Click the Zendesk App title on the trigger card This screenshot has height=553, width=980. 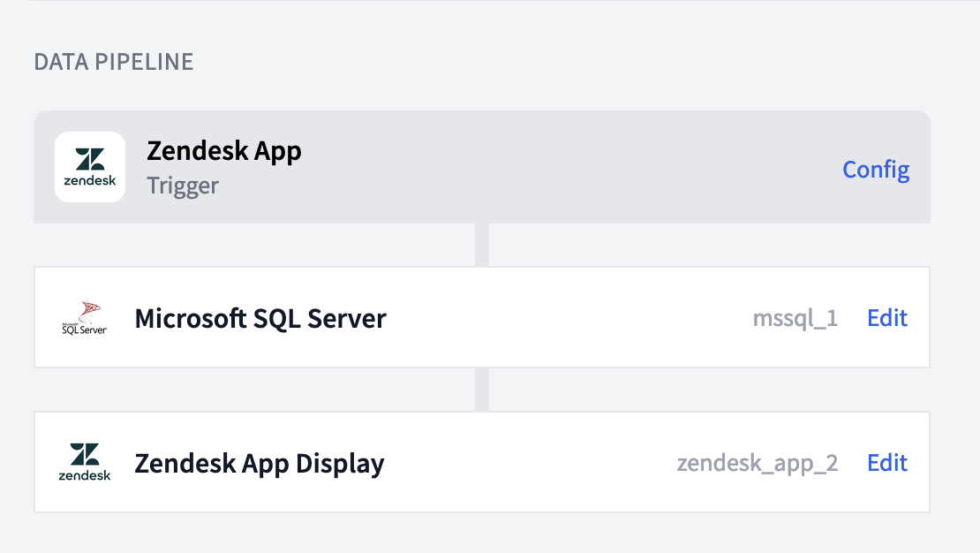[x=224, y=150]
